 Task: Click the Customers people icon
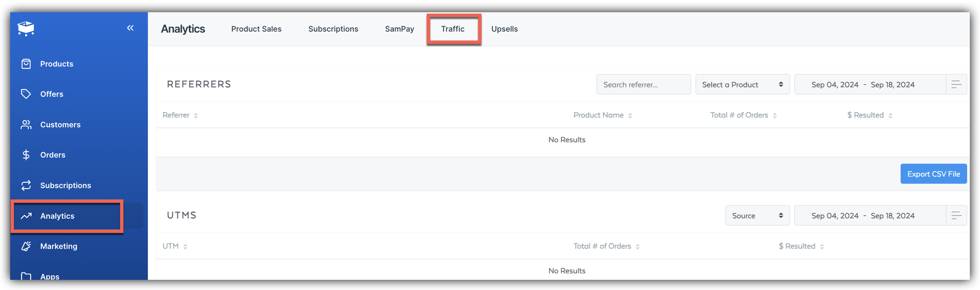(x=26, y=125)
